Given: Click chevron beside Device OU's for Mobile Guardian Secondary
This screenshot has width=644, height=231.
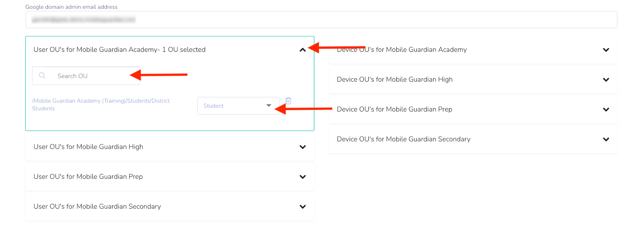Looking at the screenshot, I should coord(606,140).
